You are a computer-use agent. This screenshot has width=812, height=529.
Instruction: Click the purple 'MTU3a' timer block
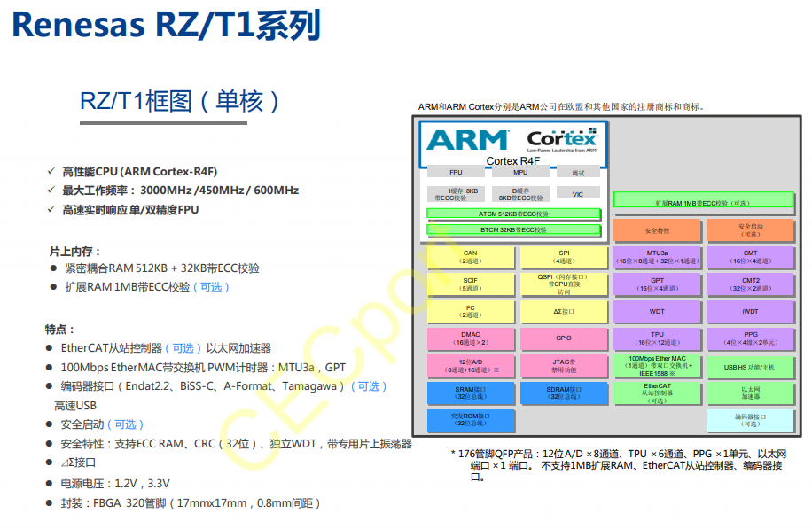pos(657,257)
